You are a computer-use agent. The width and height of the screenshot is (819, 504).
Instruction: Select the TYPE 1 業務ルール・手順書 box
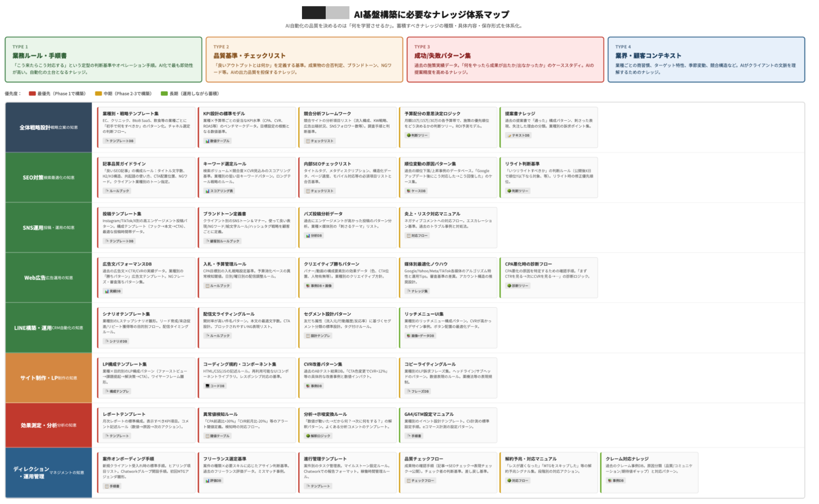104,60
